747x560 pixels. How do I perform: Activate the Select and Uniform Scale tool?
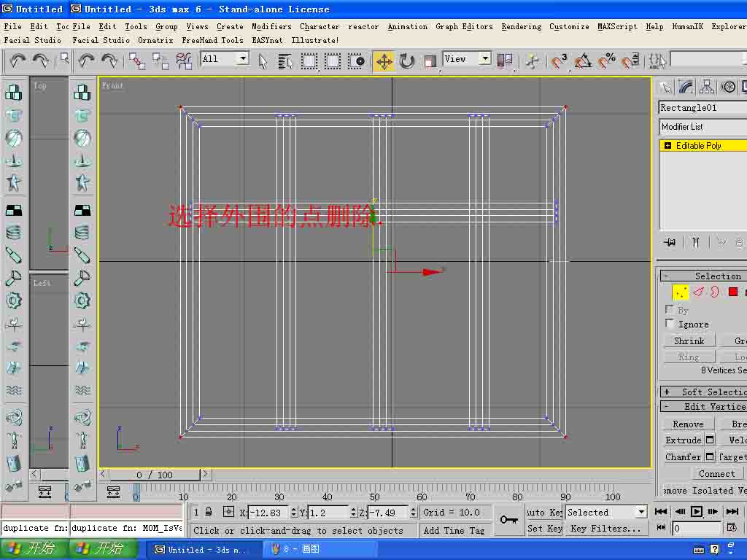(x=430, y=61)
